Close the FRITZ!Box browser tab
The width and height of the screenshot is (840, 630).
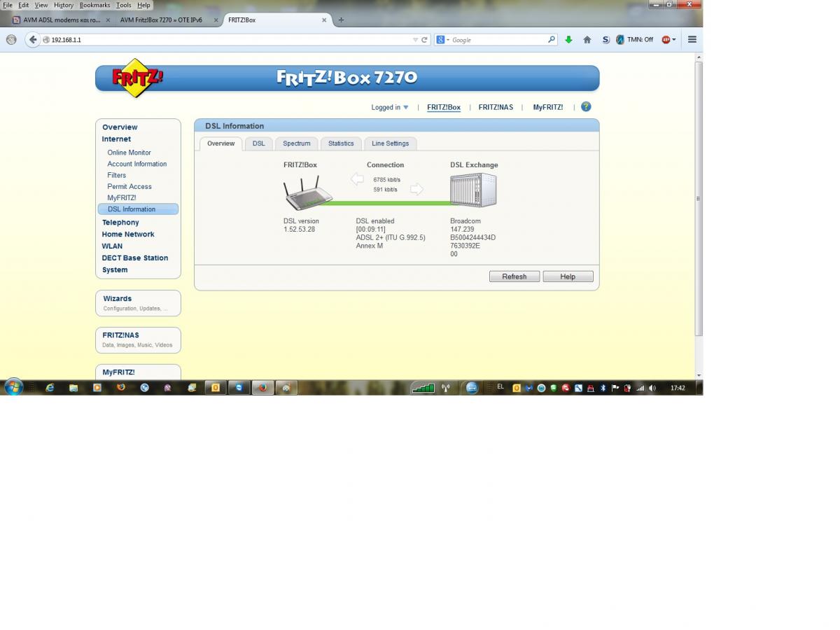(324, 20)
